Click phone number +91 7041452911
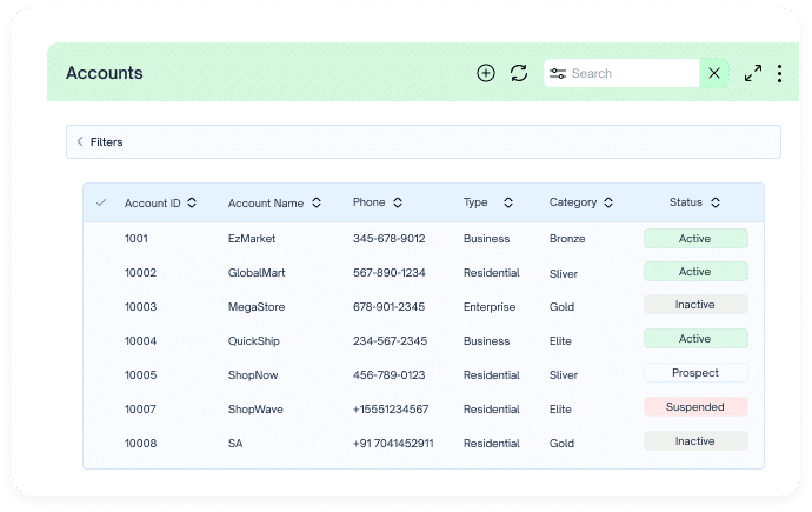812x512 pixels. pyautogui.click(x=393, y=443)
